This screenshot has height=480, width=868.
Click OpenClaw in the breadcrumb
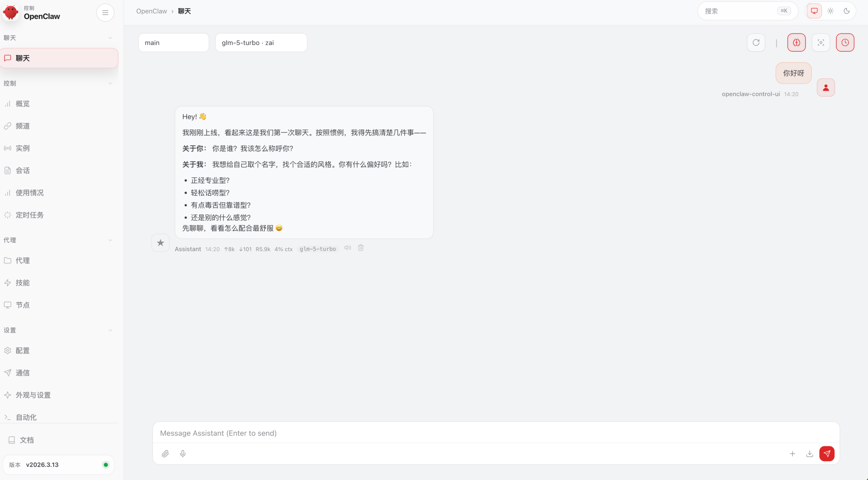[151, 11]
